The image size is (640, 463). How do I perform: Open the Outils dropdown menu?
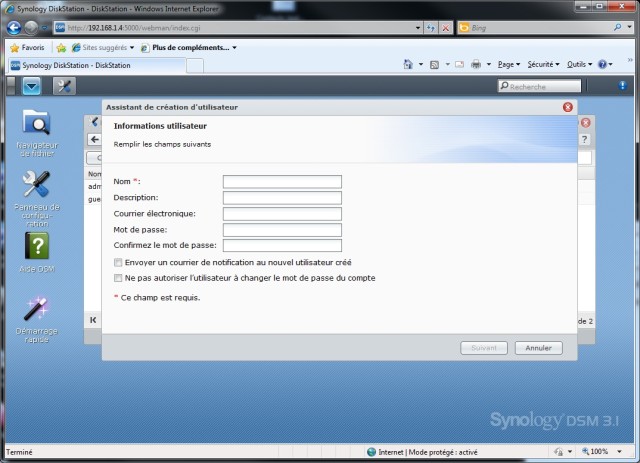coord(578,65)
